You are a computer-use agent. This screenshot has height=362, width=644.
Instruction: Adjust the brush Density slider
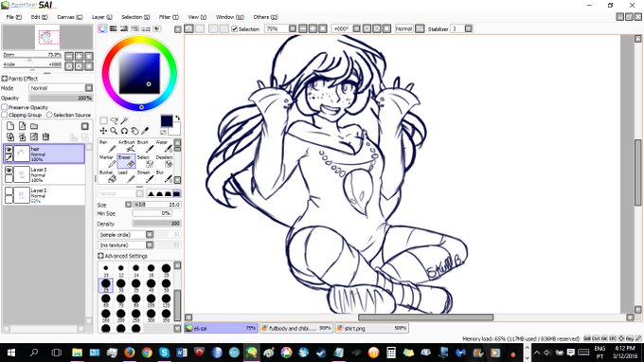[x=156, y=224]
